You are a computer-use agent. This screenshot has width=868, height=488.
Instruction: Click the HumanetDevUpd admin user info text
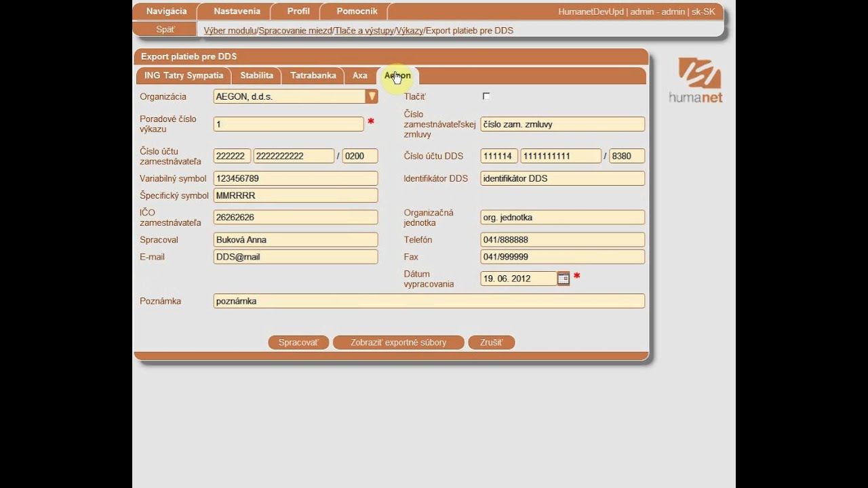(x=637, y=12)
